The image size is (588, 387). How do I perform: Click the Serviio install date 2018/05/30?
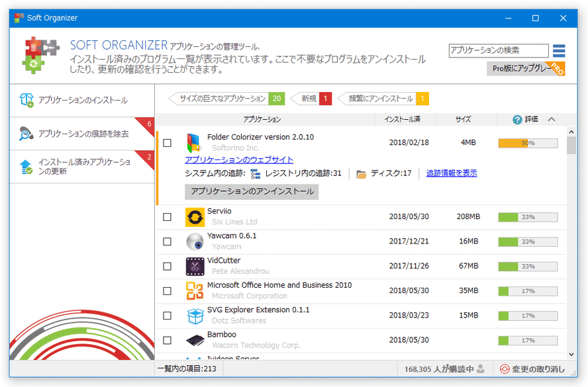[x=409, y=216]
